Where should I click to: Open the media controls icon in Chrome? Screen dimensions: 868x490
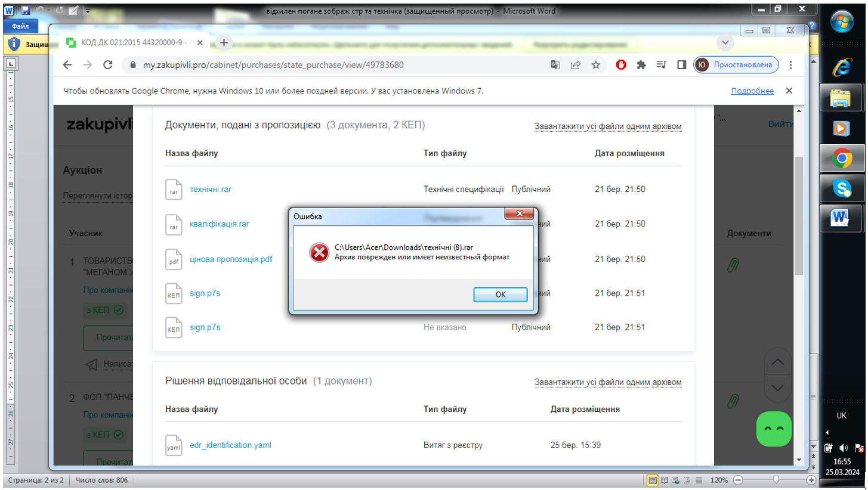click(661, 65)
